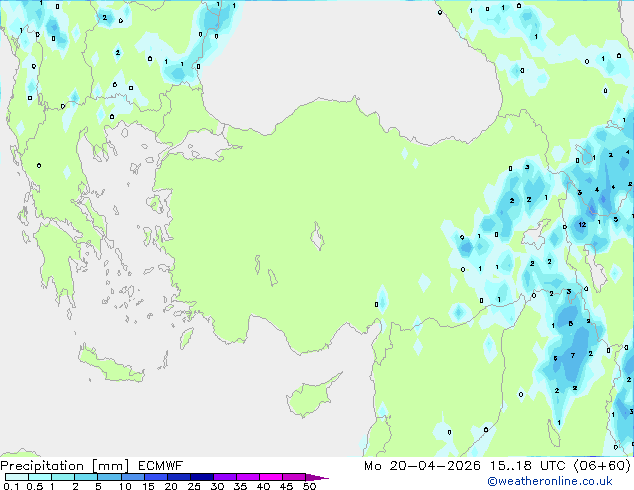
Task: Click the island of Crete on the map
Action: coord(110,366)
